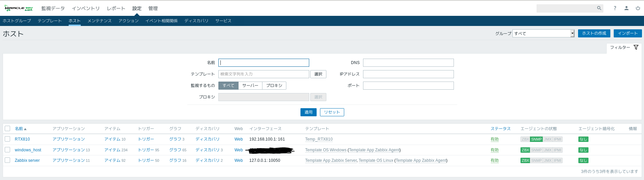Toggle the filter funnel icon
This screenshot has height=180, width=644.
coord(636,48)
